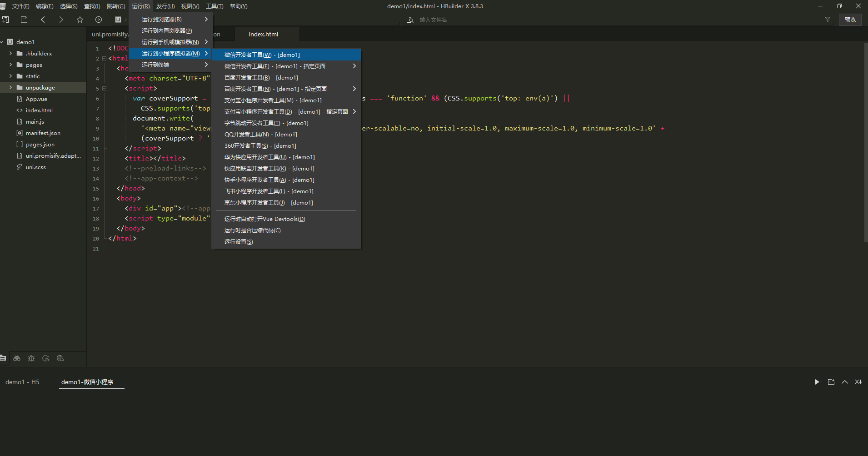Open the 文件(F) menu
868x456 pixels.
pos(20,6)
